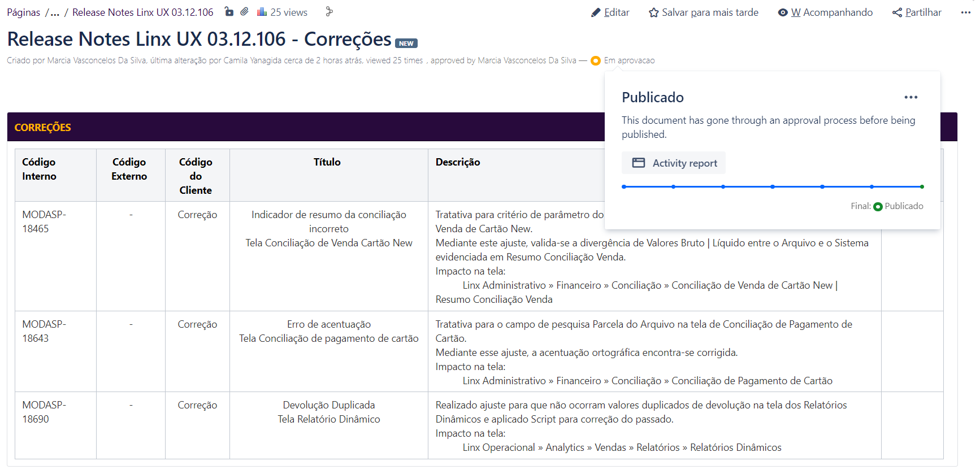Click last editor Camila Yanagida
This screenshot has height=474, width=980.
[252, 60]
